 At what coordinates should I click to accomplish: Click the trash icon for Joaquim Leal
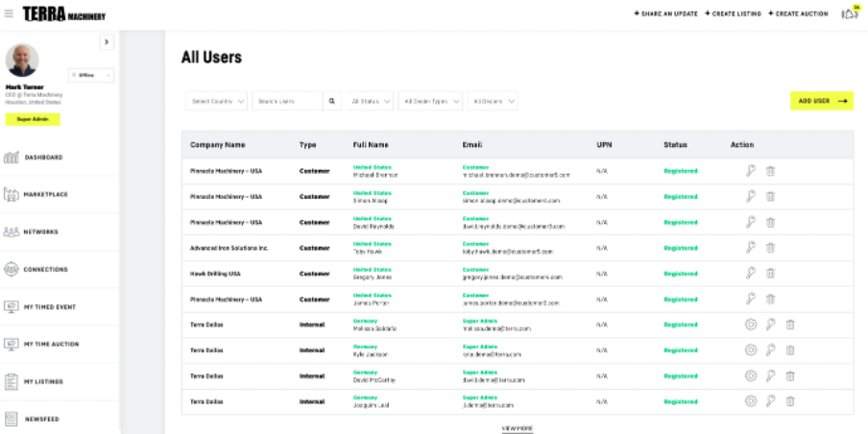pyautogui.click(x=790, y=401)
